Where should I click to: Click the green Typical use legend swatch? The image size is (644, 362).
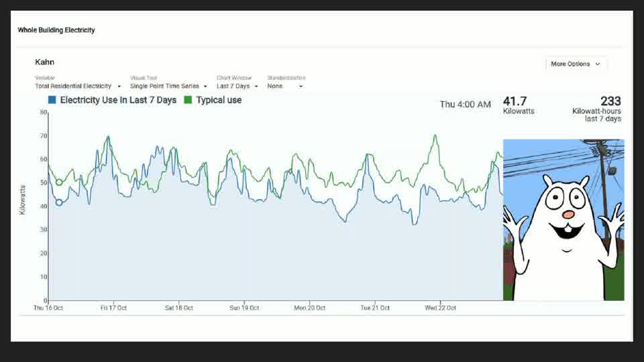(188, 100)
